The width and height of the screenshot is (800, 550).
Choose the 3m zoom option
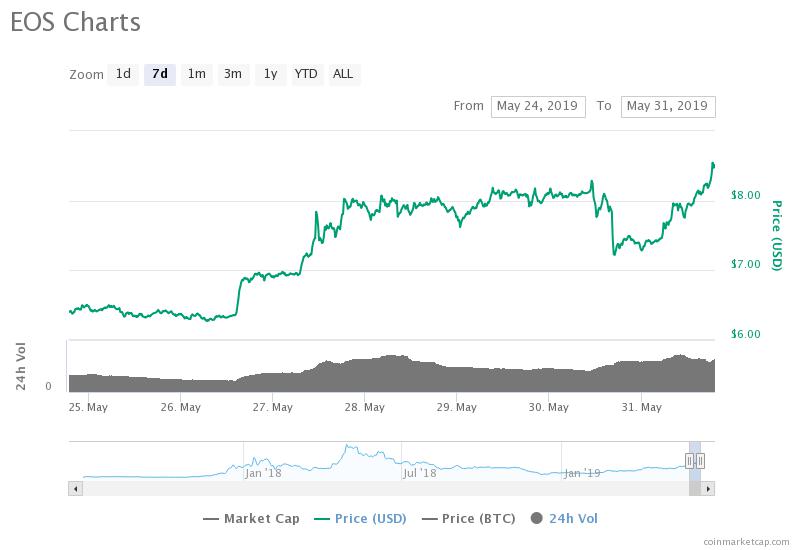coord(233,74)
